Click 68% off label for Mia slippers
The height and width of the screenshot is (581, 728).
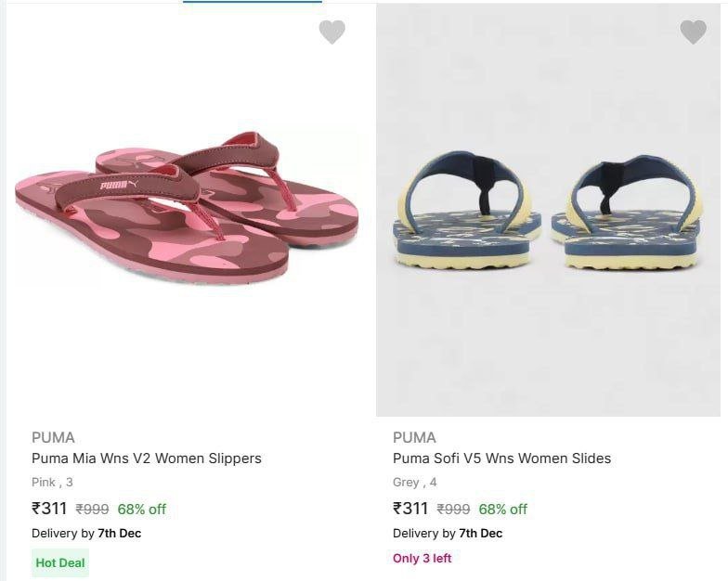coord(142,510)
